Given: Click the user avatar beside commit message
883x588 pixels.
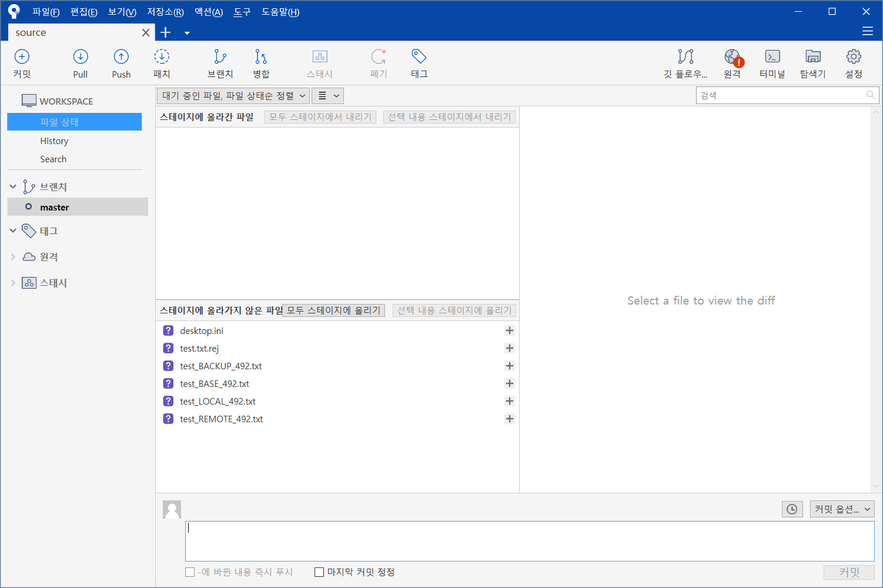Looking at the screenshot, I should [172, 509].
